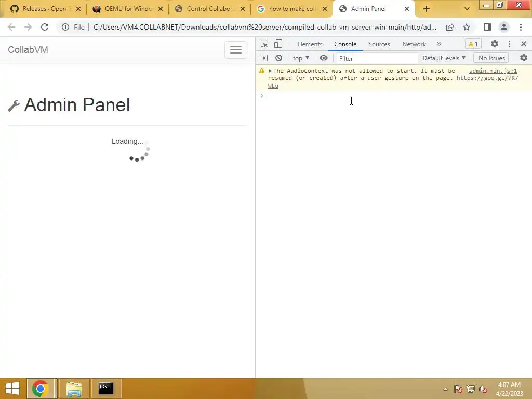Open the goo.gl link in the warning
Screen dimensions: 532x399
tap(487, 78)
